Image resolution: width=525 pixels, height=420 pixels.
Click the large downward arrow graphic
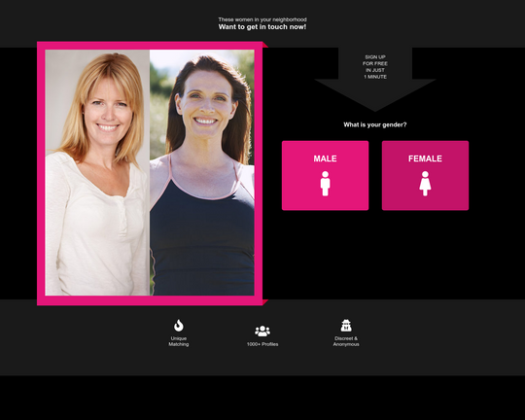coord(375,80)
